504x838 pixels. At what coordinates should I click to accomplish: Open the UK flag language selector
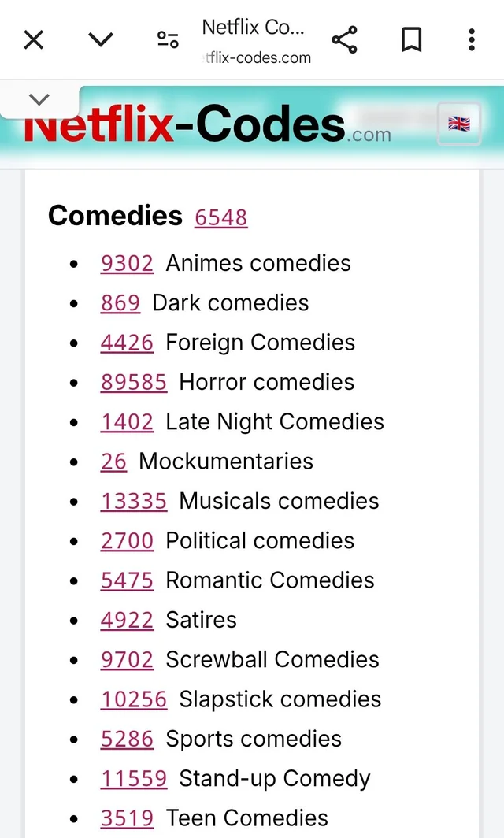point(459,124)
